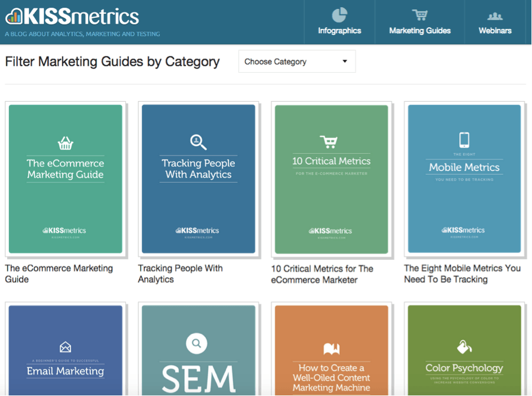532x396 pixels.
Task: Click the blog tagline about analytics, marketing and testing
Action: point(82,34)
